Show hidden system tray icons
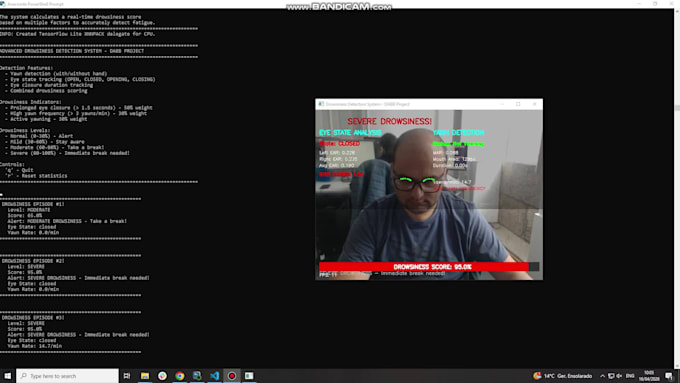This screenshot has height=383, width=680. [602, 376]
